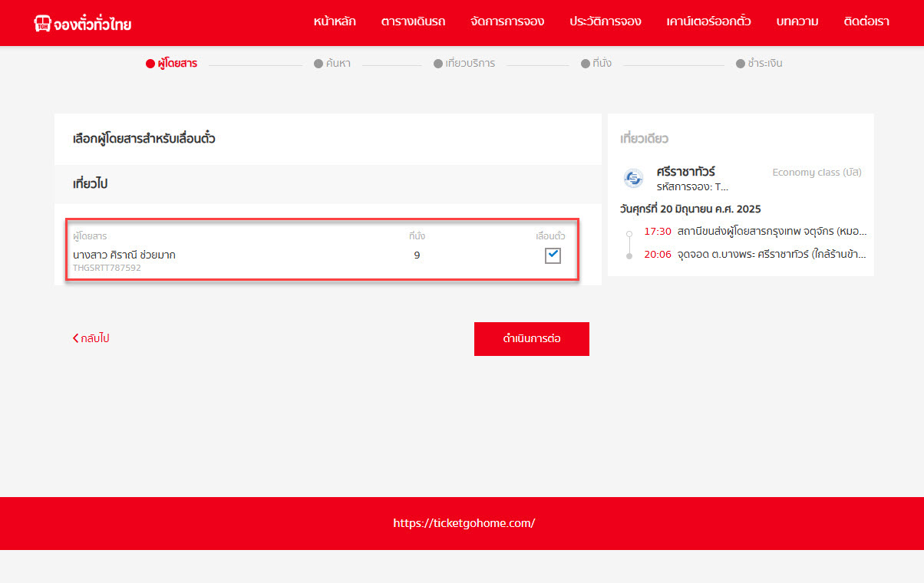Click ticket code THGSRTT787592
The height and width of the screenshot is (583, 924).
(107, 268)
